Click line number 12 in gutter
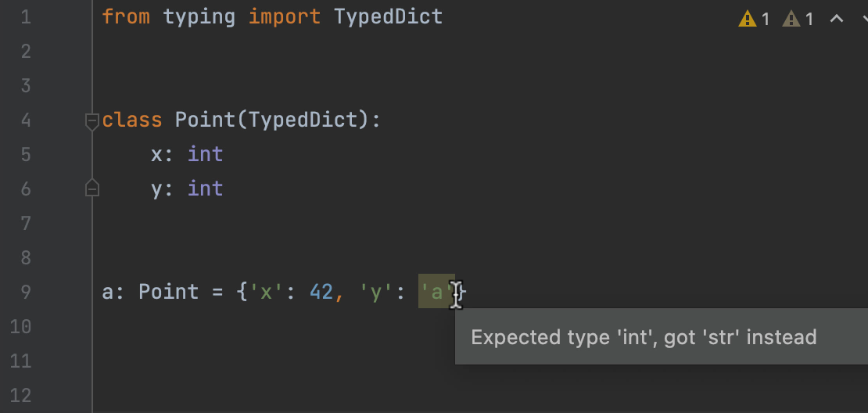The image size is (868, 413). [21, 395]
